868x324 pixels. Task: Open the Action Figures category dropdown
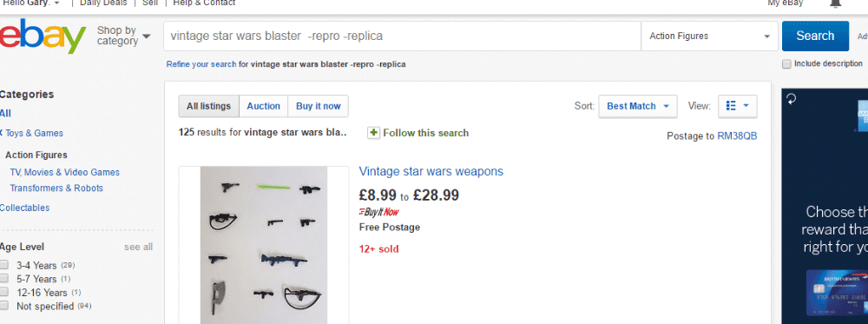pyautogui.click(x=709, y=36)
